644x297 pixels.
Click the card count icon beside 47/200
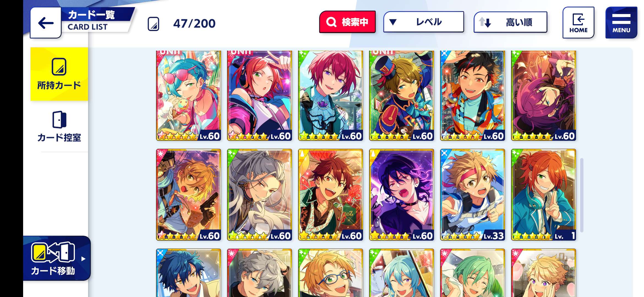(x=153, y=24)
